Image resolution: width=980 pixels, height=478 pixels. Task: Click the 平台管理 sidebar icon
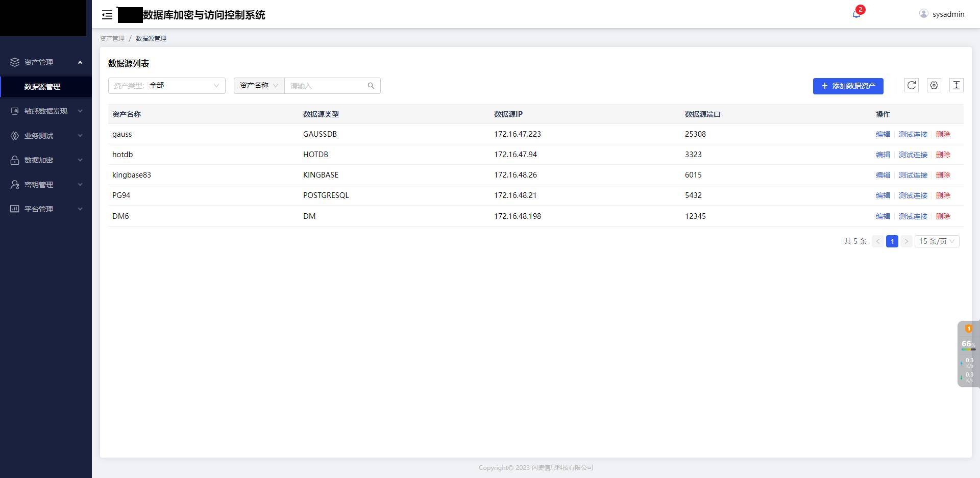pos(15,209)
